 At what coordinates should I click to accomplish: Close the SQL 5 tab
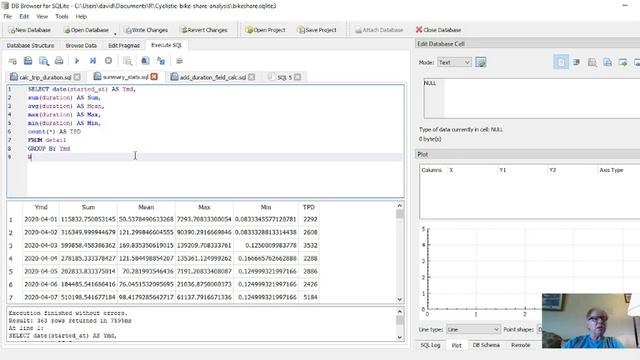click(x=298, y=77)
